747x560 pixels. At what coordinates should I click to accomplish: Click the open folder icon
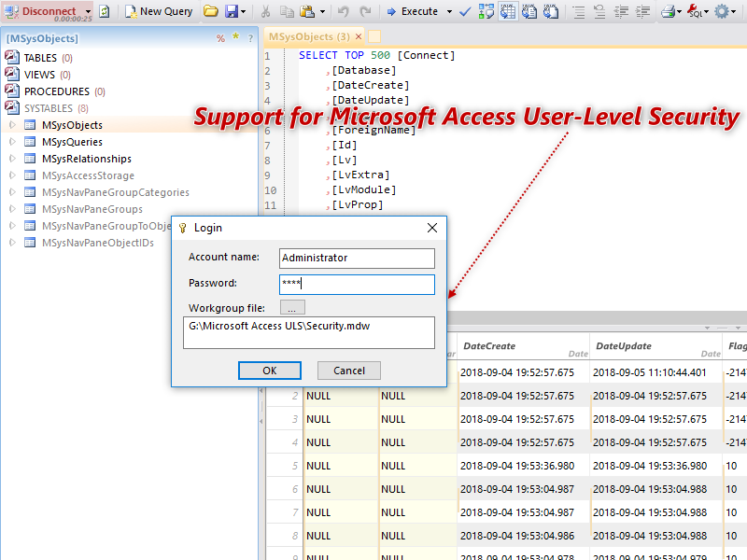click(211, 11)
